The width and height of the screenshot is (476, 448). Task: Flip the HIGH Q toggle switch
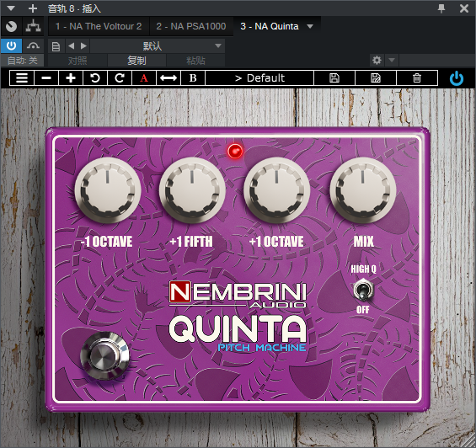coord(363,291)
